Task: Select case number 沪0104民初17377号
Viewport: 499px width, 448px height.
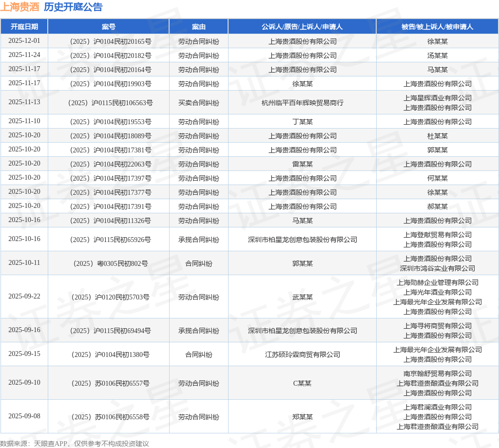Action: tap(111, 192)
